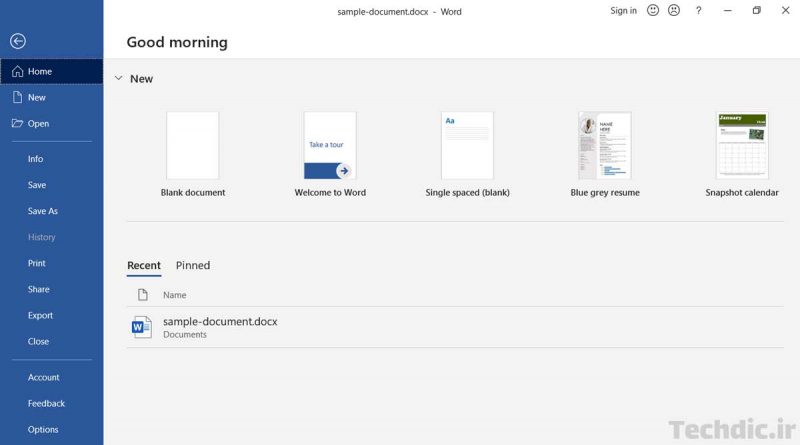Collapse the New section chevron
Image resolution: width=800 pixels, height=445 pixels.
click(118, 78)
